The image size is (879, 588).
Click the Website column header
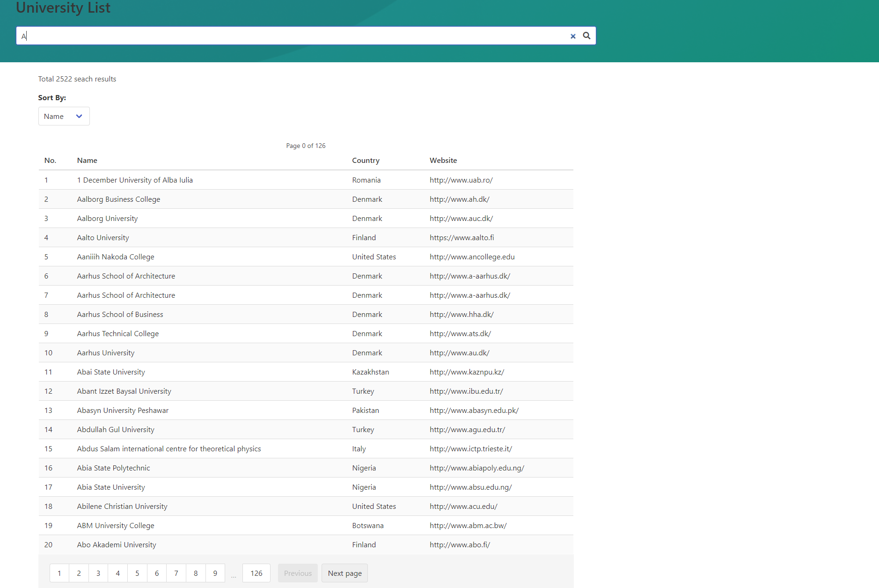click(443, 160)
